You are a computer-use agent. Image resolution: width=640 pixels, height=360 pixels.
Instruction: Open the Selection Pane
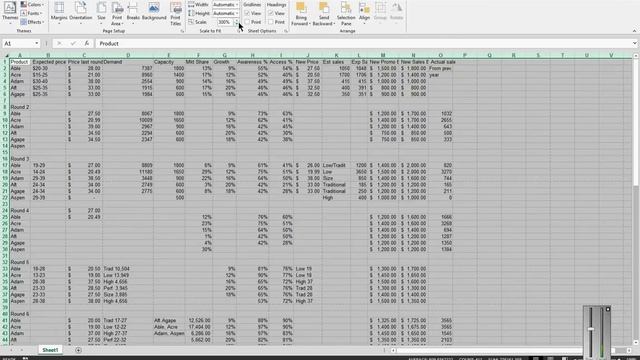tap(346, 13)
